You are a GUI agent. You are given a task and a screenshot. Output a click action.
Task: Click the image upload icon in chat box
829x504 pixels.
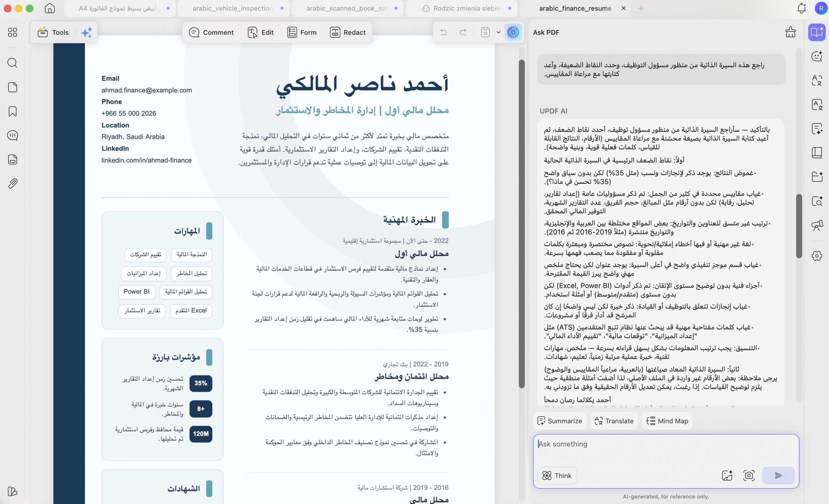point(727,476)
